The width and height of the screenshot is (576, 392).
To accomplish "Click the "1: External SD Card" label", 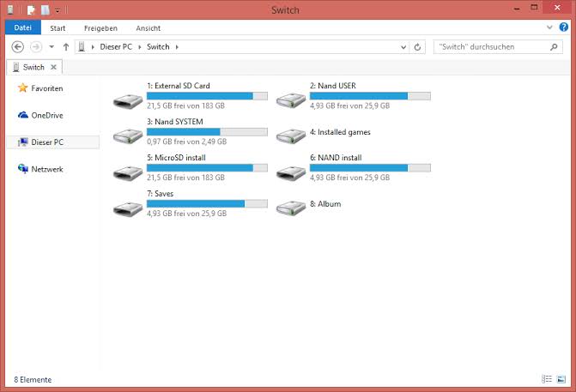I will tap(179, 86).
